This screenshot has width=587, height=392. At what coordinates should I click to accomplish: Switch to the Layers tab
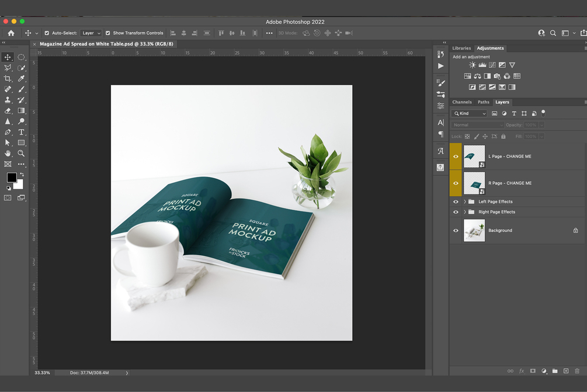[502, 102]
